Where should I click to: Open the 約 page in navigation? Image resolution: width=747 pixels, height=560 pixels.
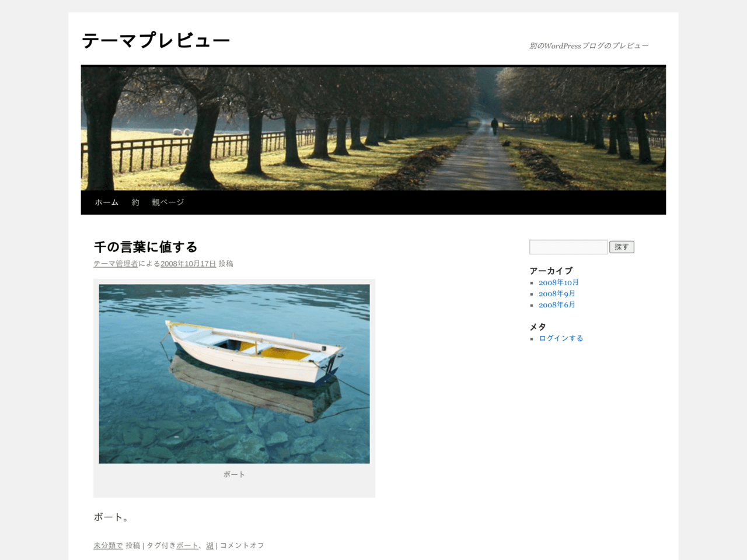(x=135, y=202)
